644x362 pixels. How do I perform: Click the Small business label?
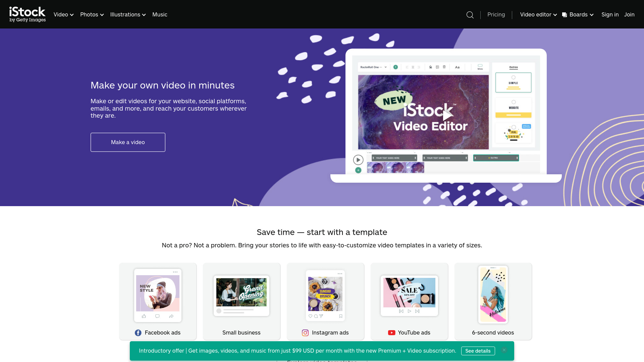(x=241, y=333)
